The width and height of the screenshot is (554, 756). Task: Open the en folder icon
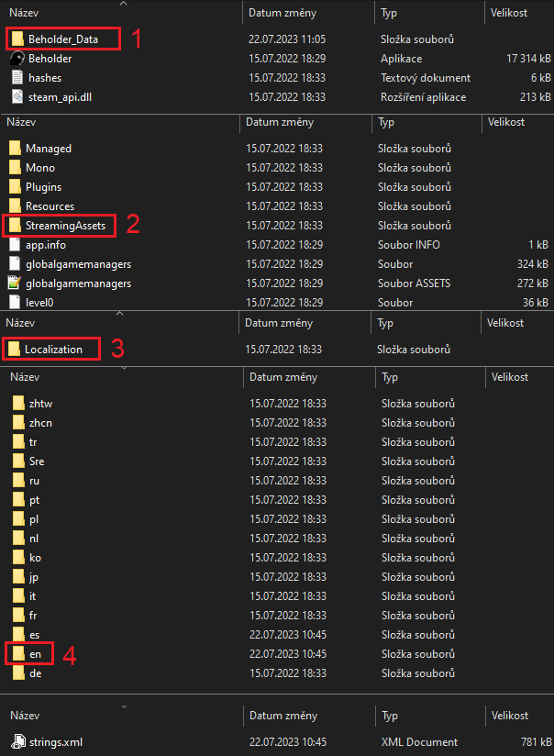point(18,654)
